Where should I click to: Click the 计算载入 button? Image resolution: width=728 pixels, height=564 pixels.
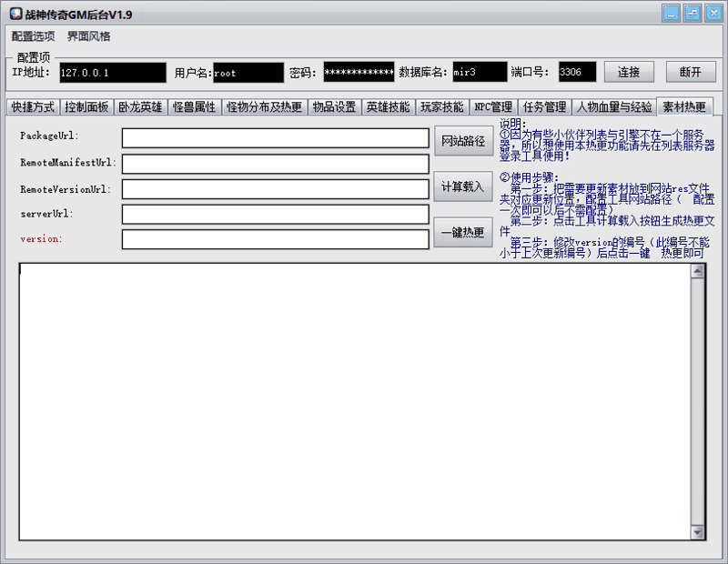pyautogui.click(x=464, y=186)
